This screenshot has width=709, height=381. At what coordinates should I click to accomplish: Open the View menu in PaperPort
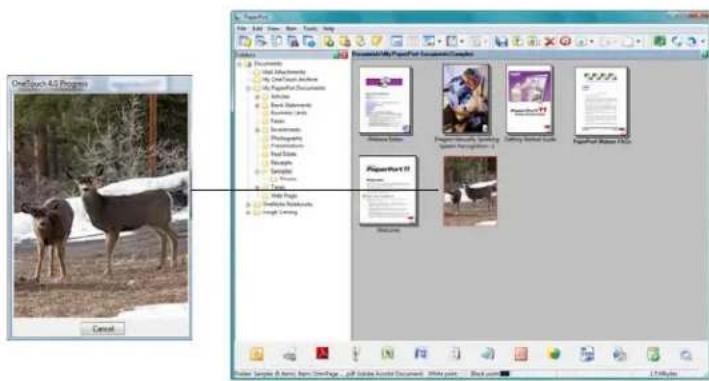coord(274,28)
